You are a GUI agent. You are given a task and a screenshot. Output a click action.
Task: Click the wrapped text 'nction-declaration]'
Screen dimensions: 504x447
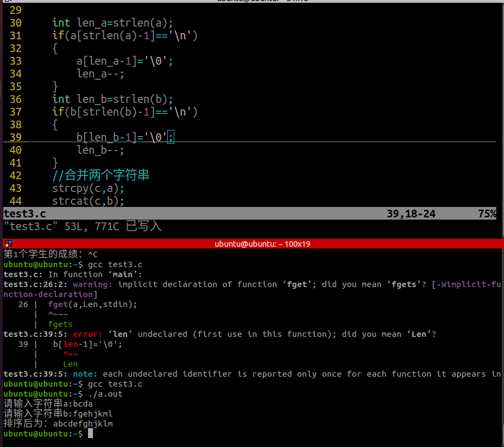point(50,294)
